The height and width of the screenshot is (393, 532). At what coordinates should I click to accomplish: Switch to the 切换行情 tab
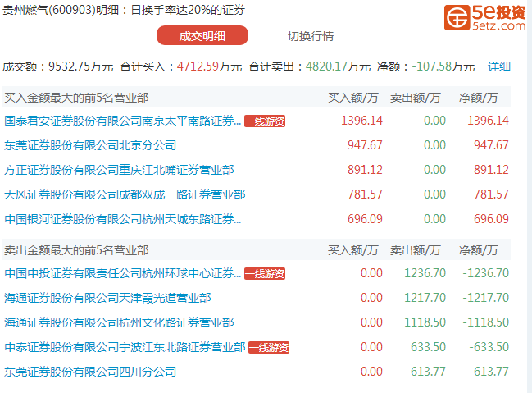311,36
